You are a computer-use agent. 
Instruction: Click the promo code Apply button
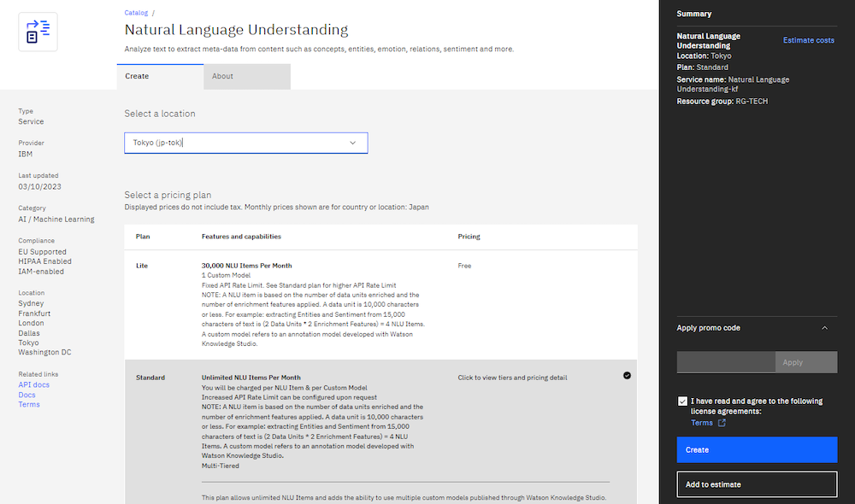coord(805,362)
